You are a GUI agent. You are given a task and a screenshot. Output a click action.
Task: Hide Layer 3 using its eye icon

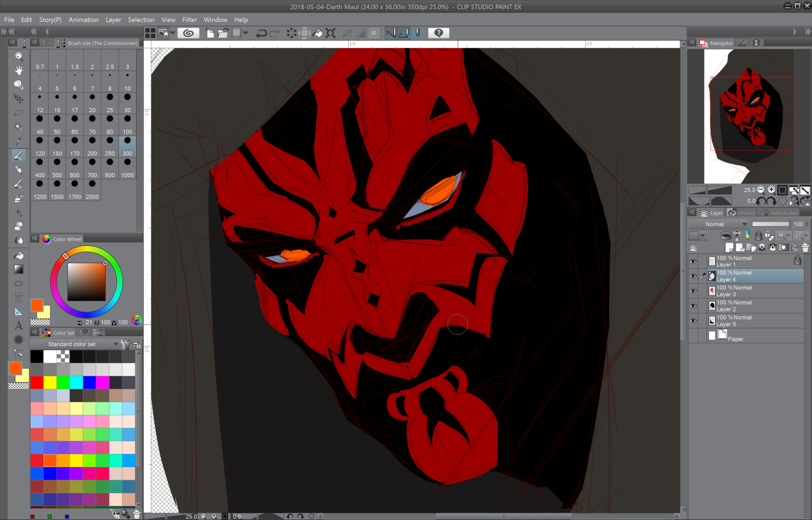[x=693, y=291]
